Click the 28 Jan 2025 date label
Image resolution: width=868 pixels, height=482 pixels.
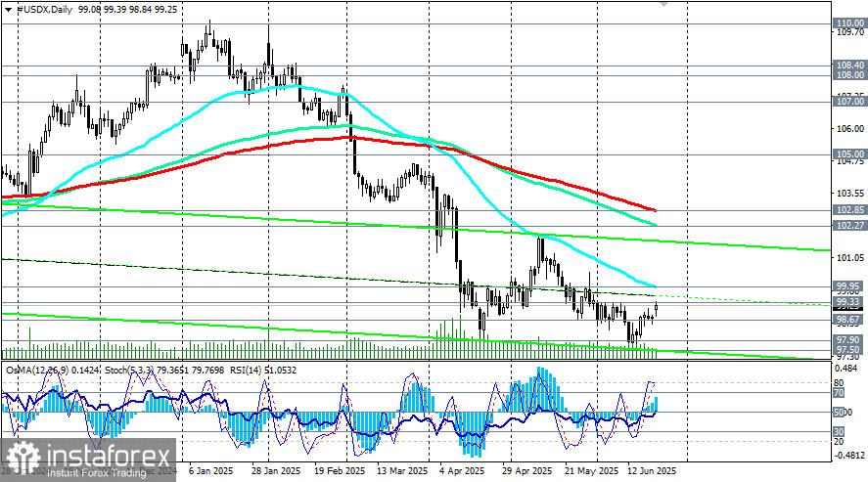click(x=276, y=471)
